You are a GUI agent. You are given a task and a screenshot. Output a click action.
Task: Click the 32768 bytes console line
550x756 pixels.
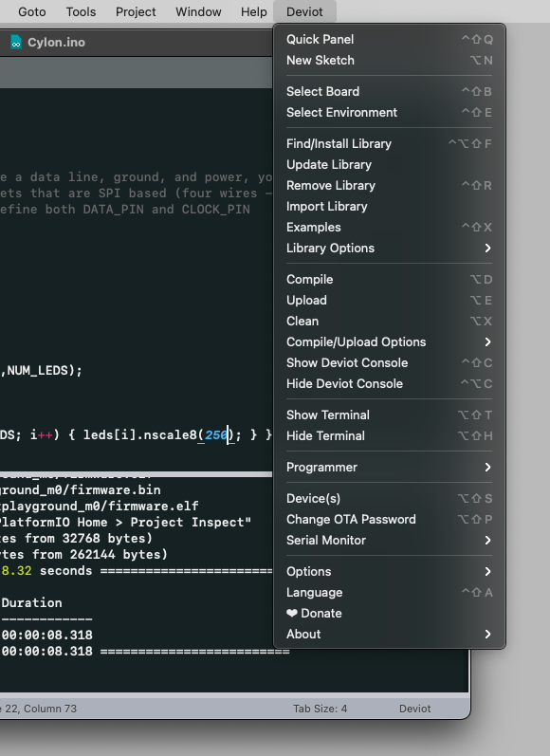(x=76, y=539)
